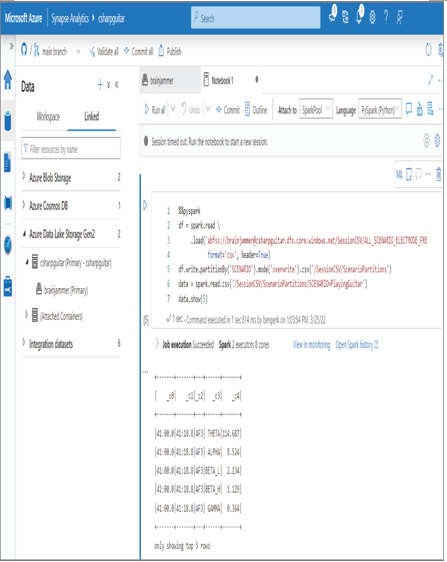
Task: Click the variables icon in notebook toolbar
Action: pos(420,109)
